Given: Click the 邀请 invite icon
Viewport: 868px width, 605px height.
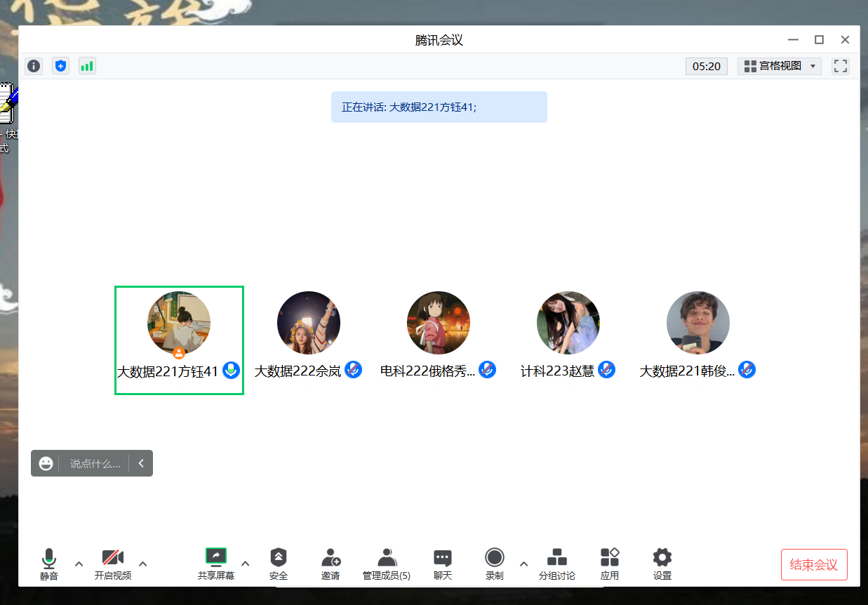Looking at the screenshot, I should (330, 563).
